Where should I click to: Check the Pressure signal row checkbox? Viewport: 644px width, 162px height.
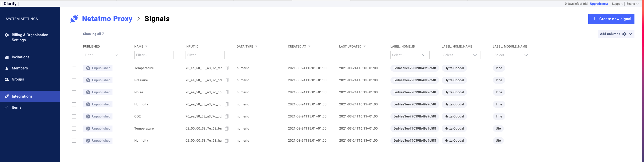74,80
